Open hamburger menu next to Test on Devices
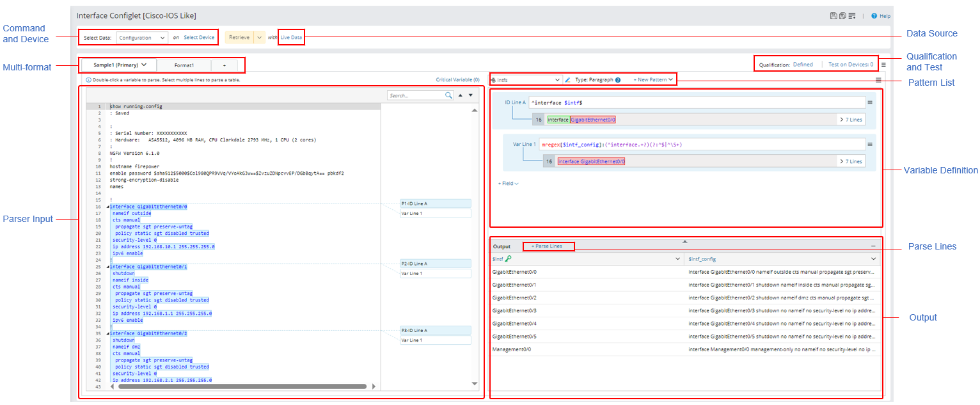The width and height of the screenshot is (980, 405). tap(883, 65)
